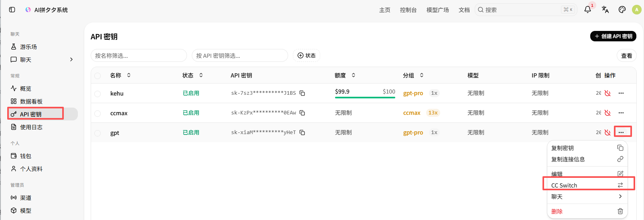The image size is (644, 220).
Task: Click the trash icon beside 删除
Action: (620, 211)
